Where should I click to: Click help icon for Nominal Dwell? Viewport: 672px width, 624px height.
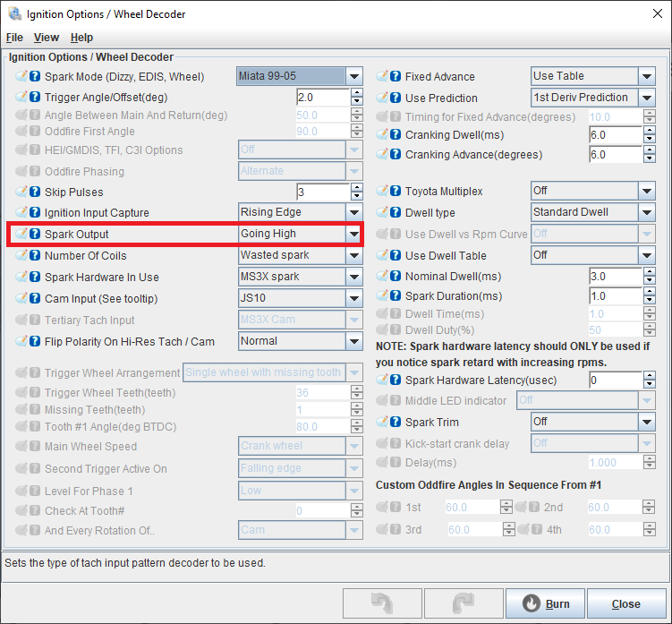tap(396, 276)
